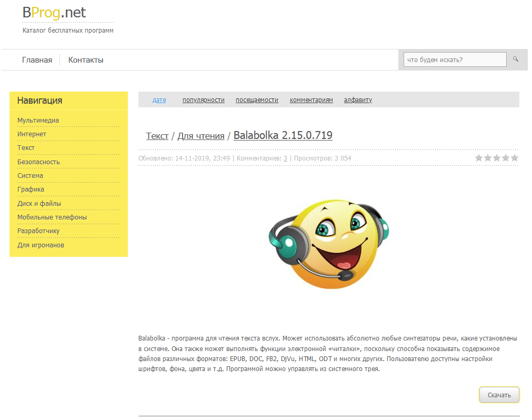Sort programs by дате
The image size is (532, 420).
pyautogui.click(x=159, y=99)
